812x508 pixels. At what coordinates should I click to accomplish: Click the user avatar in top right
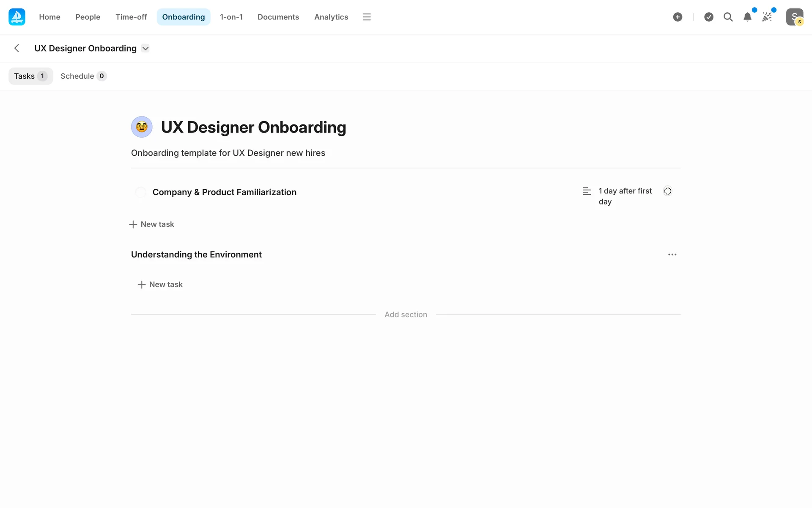tap(794, 17)
